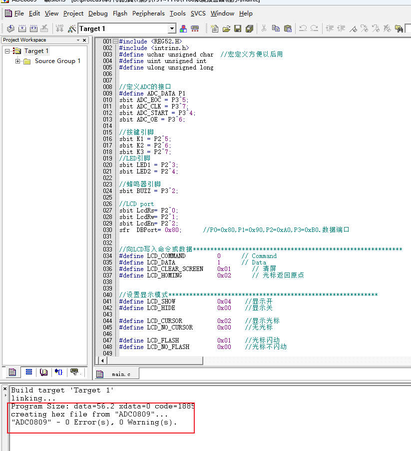Translate the current file using the toolbar icon

click(x=10, y=29)
